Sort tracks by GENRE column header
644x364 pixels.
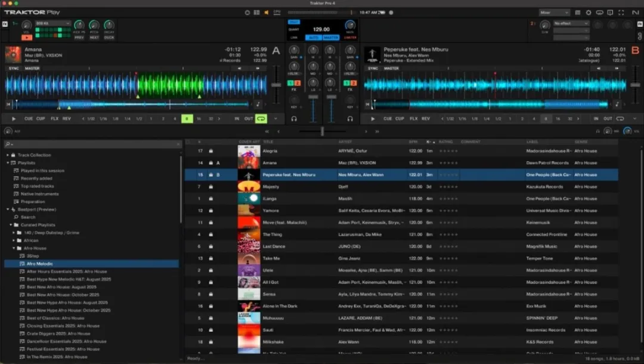point(581,142)
